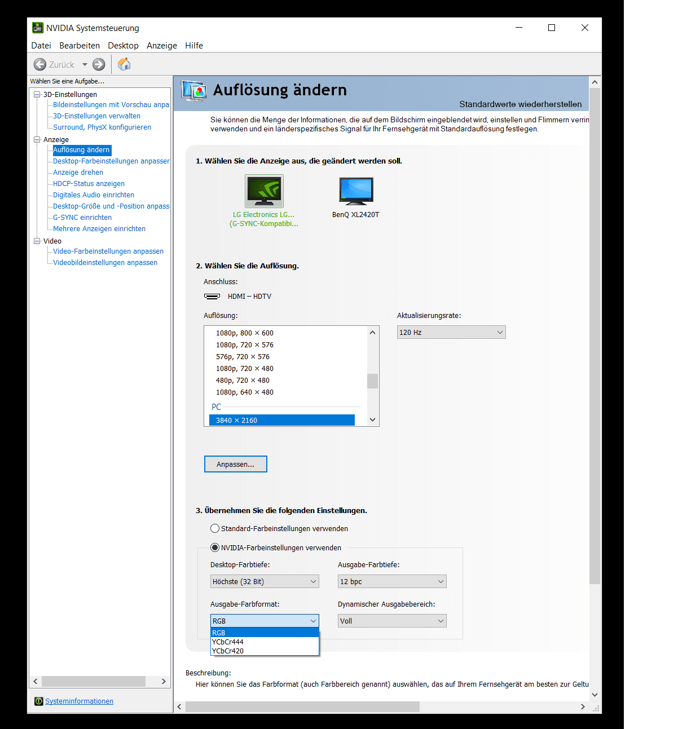Select NVIDIA-Farbeinstellungen verwenden radio button

pyautogui.click(x=215, y=547)
